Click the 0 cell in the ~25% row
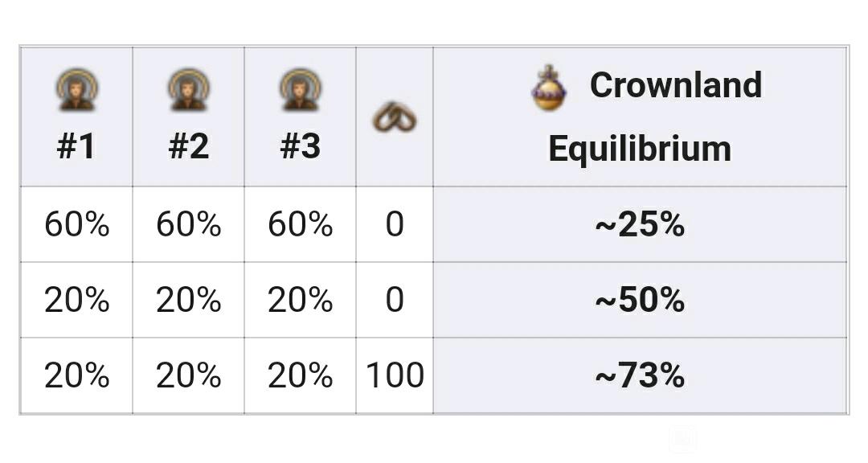Viewport: 868px width, 463px height. [x=395, y=224]
